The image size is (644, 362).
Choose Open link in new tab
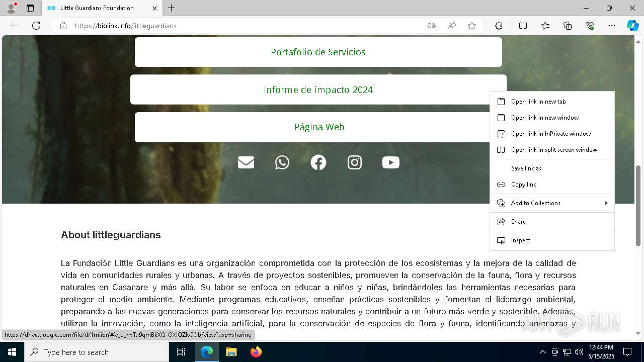552,102
